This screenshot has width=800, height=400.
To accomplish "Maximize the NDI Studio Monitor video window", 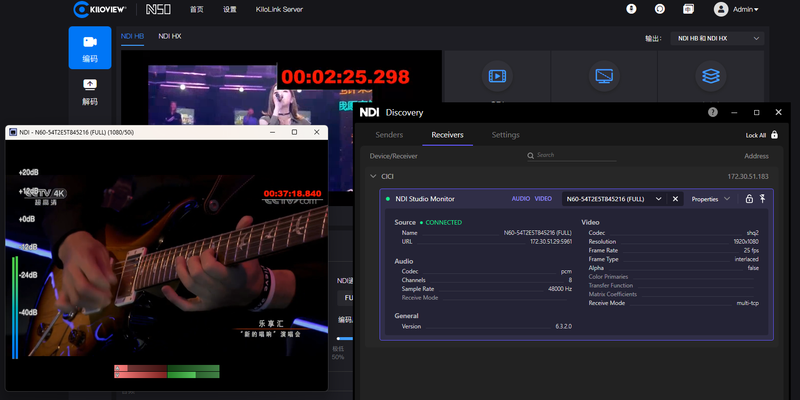I will pyautogui.click(x=294, y=132).
